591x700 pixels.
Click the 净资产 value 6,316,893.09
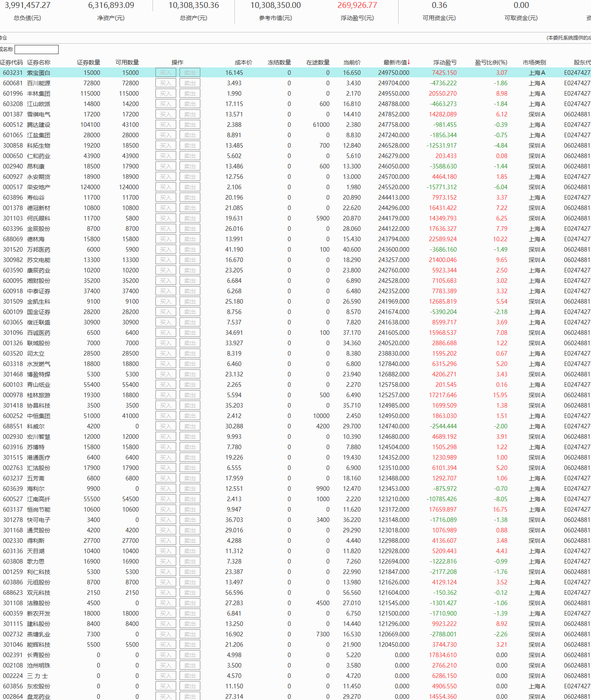(111, 5)
